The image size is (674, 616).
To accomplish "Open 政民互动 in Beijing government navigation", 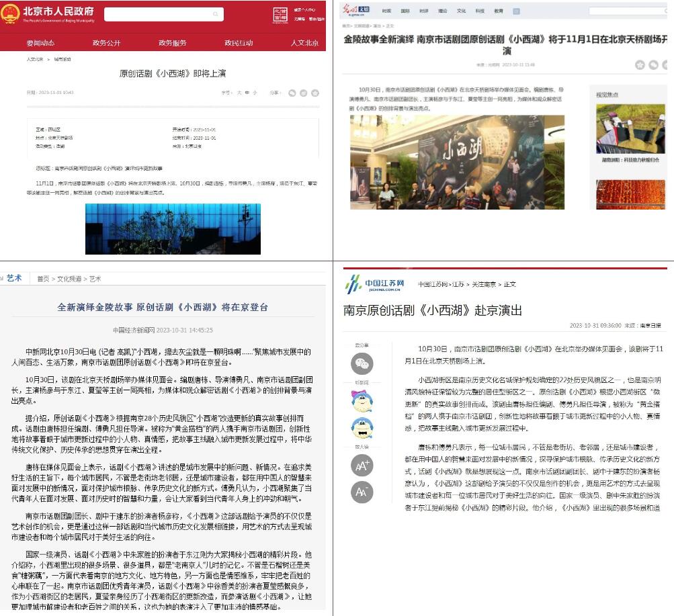I will point(239,43).
